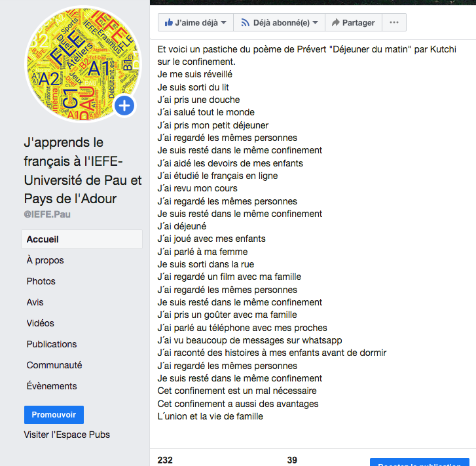Click the RSS feed icon beside Déjà abonné(e)
This screenshot has width=476, height=466.
pyautogui.click(x=245, y=22)
